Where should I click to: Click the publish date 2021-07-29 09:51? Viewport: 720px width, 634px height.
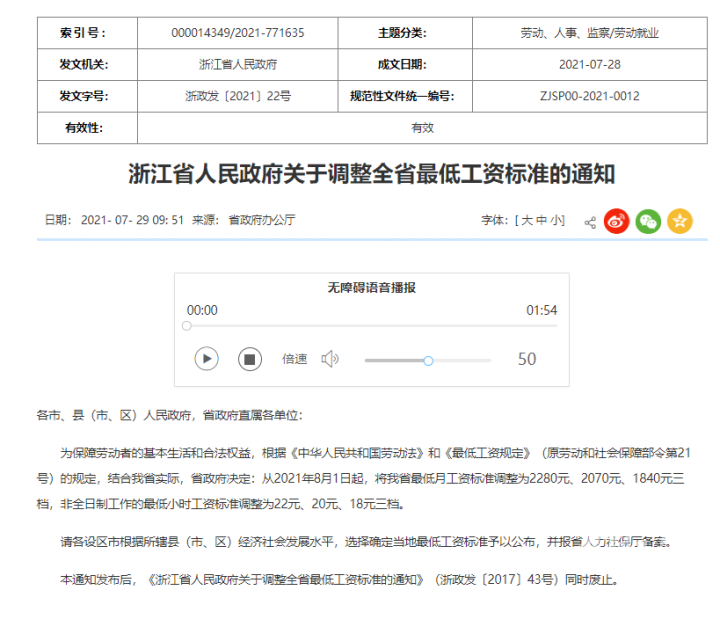pos(132,220)
